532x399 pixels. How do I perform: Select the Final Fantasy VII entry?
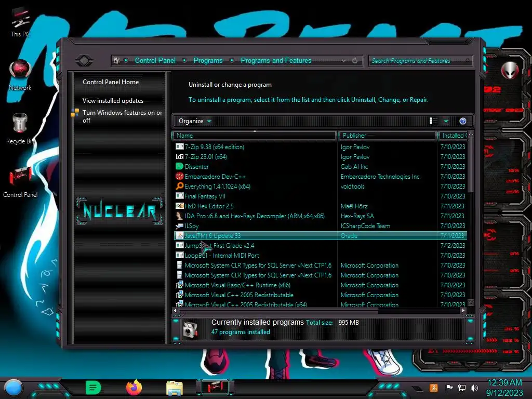(x=205, y=196)
